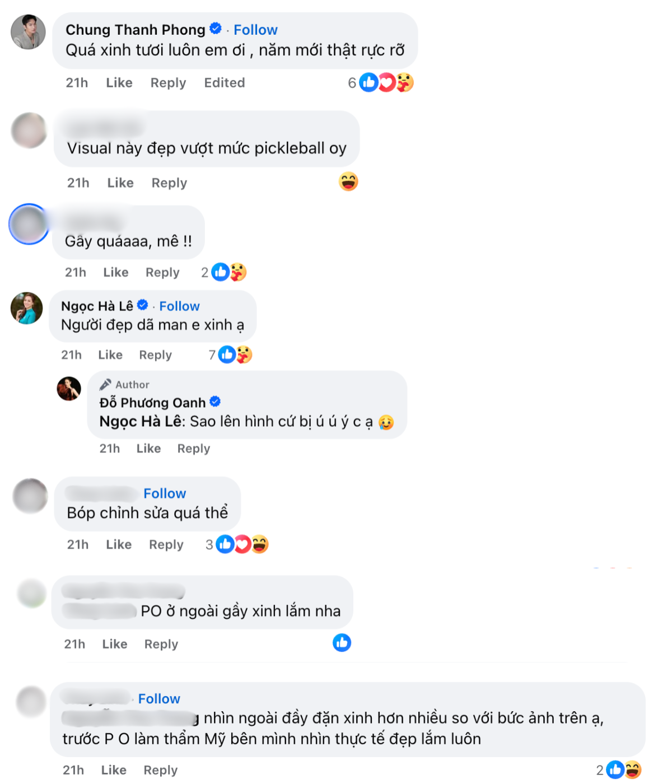View reactions on "Gầy quáaaa, mê !!" comment
672x784 pixels.
(x=224, y=272)
